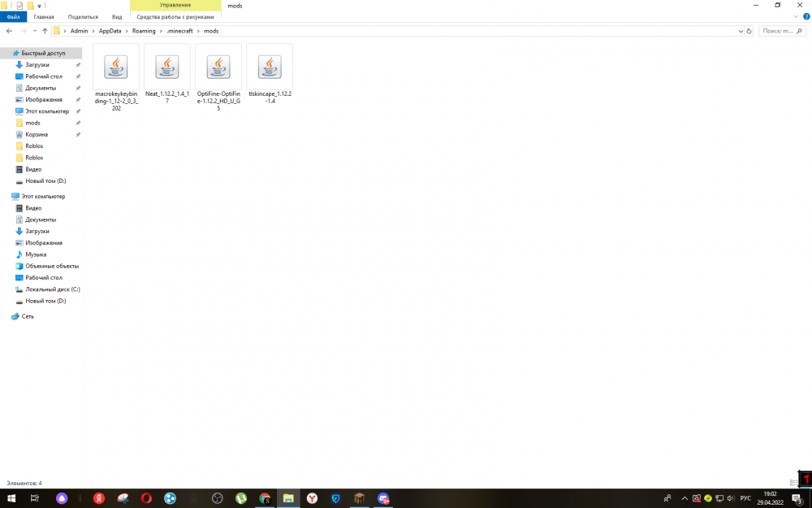This screenshot has width=812, height=508.
Task: Open Yandex red Я taskbar icon
Action: pos(99,498)
